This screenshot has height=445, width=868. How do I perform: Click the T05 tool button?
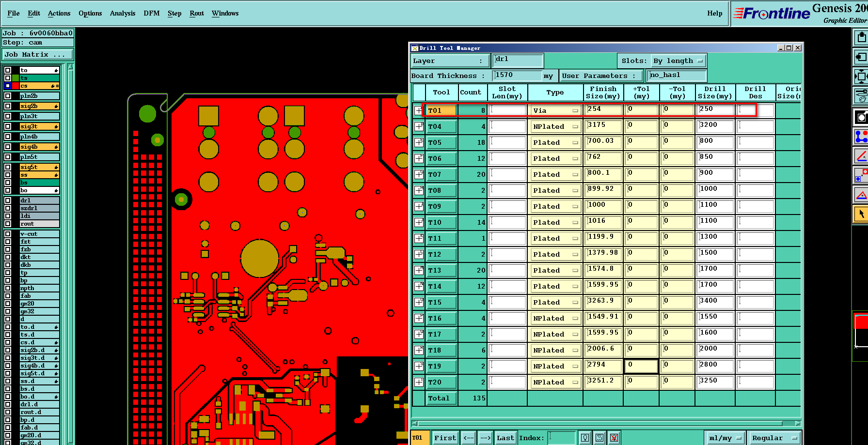442,142
